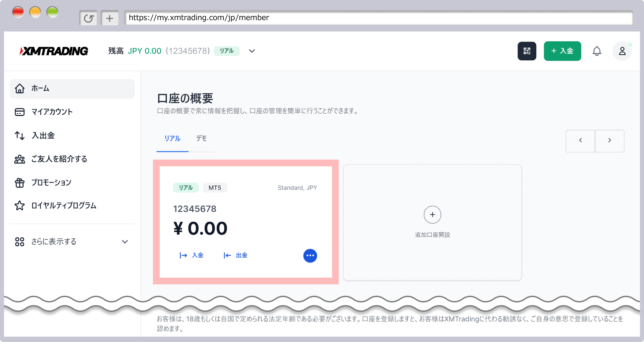The width and height of the screenshot is (644, 342).
Task: Click the green 入金 deposit button
Action: 562,51
